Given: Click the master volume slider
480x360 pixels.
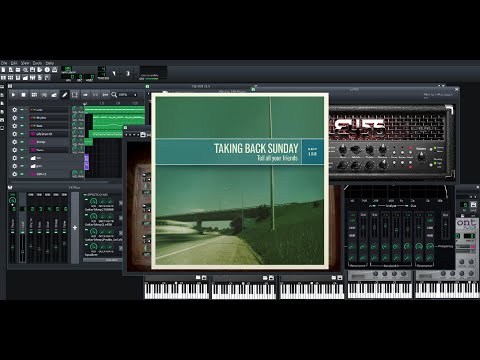Looking at the screenshot, I should 114,73.
